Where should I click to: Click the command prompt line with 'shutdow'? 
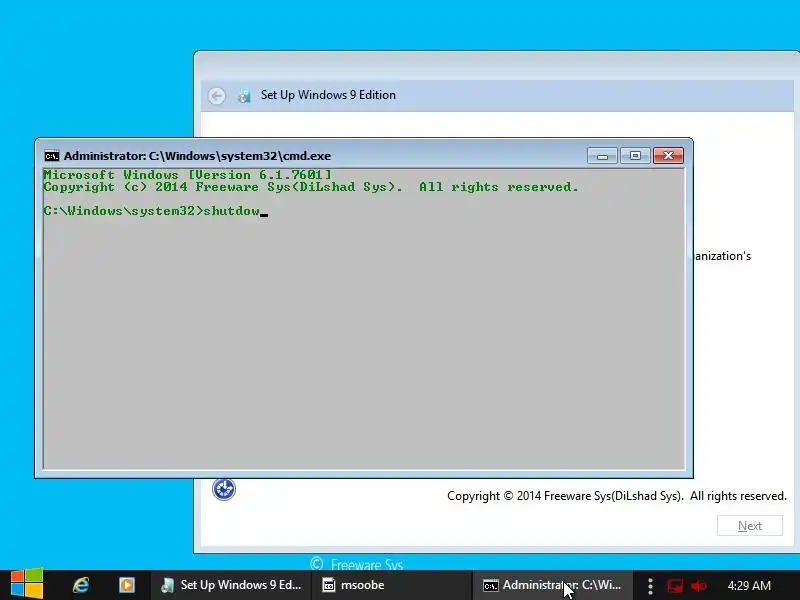coord(156,211)
